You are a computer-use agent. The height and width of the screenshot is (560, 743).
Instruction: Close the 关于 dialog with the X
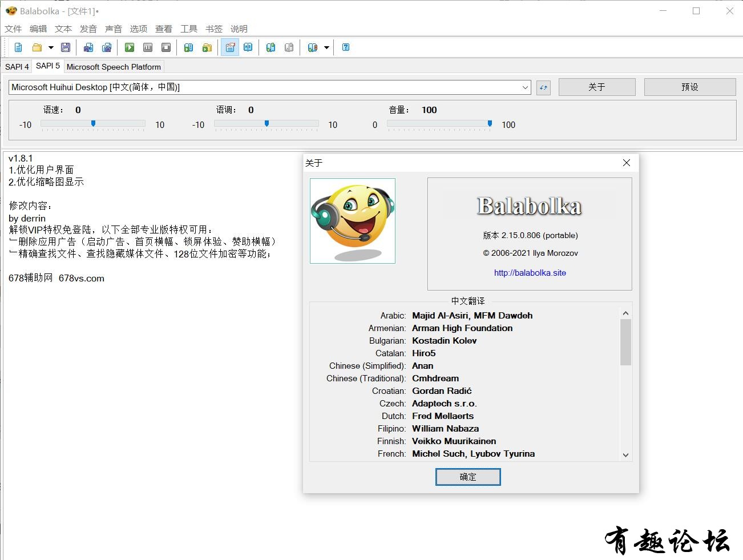627,163
